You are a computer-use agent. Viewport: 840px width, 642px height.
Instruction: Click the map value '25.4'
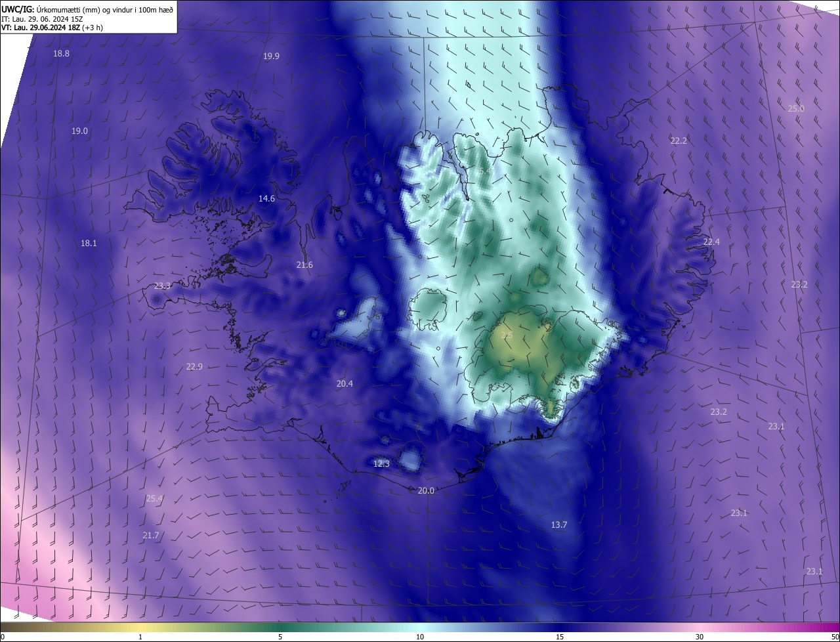(154, 499)
